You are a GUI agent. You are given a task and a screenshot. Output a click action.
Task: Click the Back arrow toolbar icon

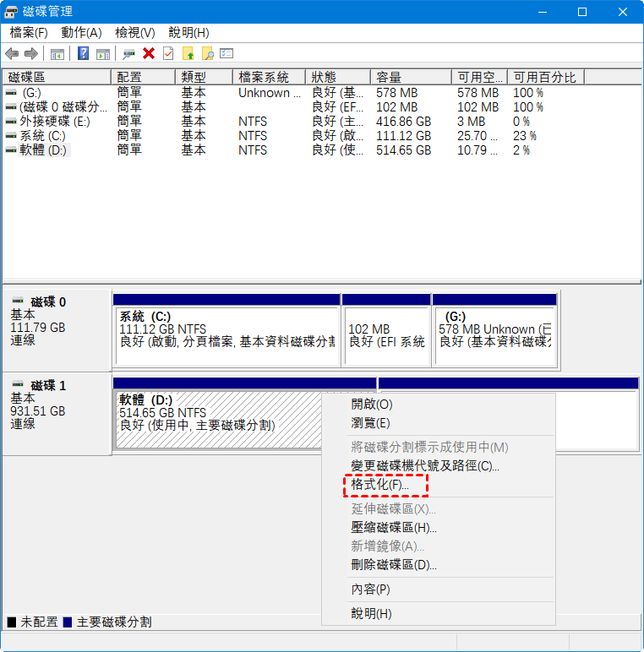click(x=12, y=54)
